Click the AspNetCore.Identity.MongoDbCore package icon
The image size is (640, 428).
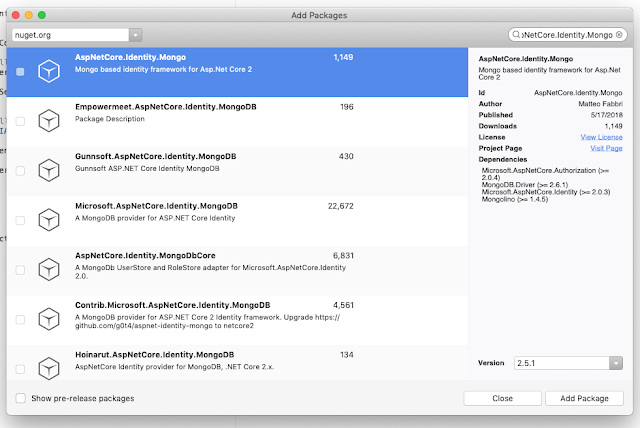click(47, 270)
